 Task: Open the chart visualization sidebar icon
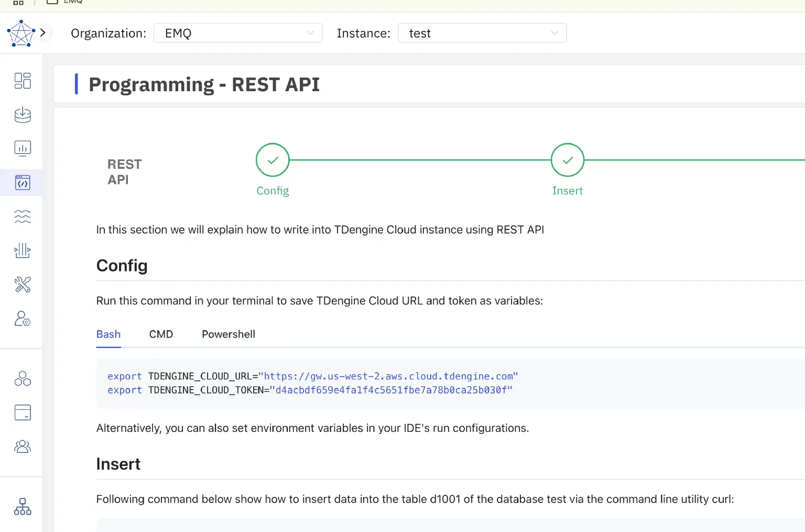[x=23, y=149]
